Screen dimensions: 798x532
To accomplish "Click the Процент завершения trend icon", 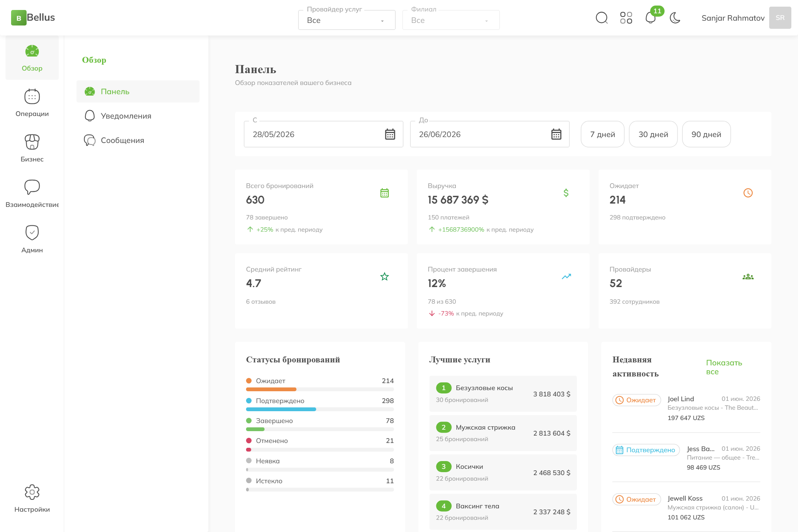I will click(x=566, y=276).
